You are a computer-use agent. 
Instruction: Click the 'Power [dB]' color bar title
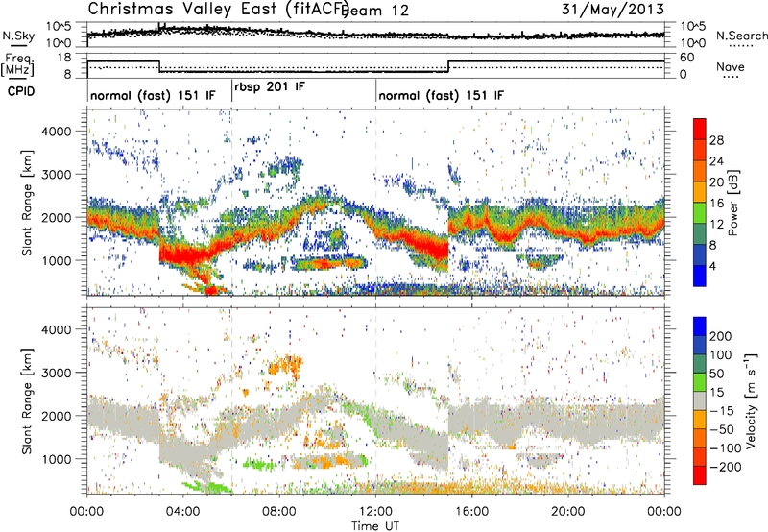(732, 203)
